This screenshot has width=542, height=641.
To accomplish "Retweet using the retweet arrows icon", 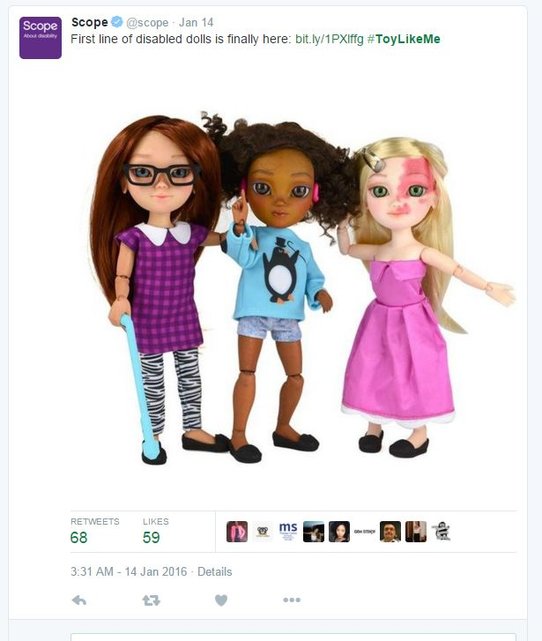I will pyautogui.click(x=151, y=600).
